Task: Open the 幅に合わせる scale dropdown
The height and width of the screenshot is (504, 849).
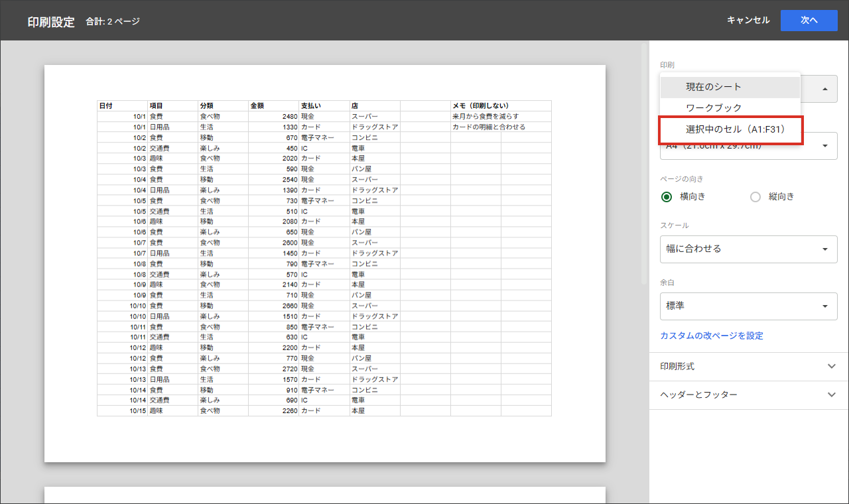Action: tap(748, 249)
